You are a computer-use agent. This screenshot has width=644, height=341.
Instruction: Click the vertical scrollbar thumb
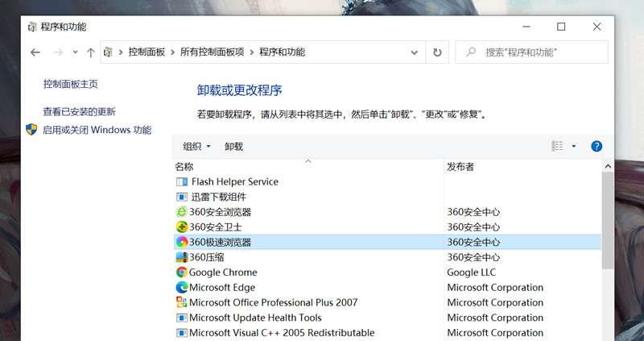click(x=608, y=220)
